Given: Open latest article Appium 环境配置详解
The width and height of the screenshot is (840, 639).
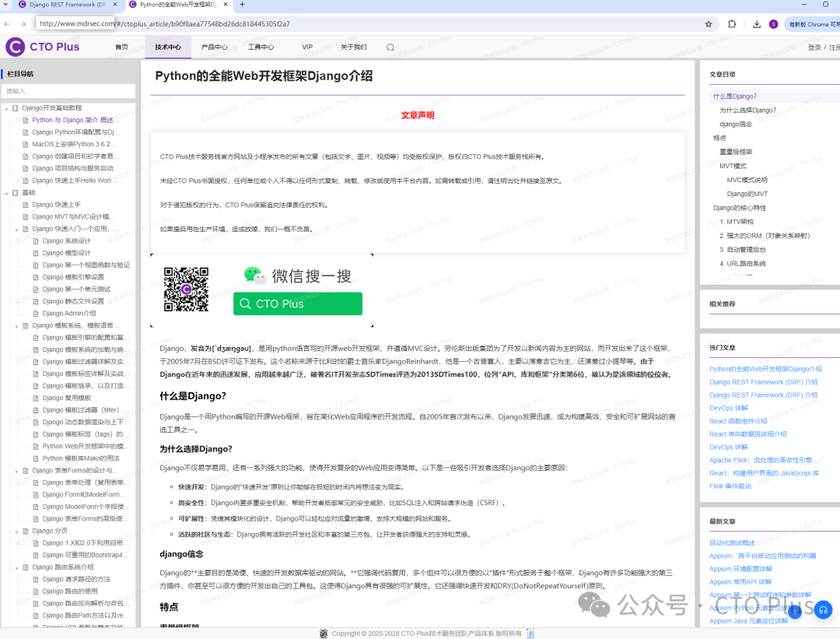Looking at the screenshot, I should point(741,569).
